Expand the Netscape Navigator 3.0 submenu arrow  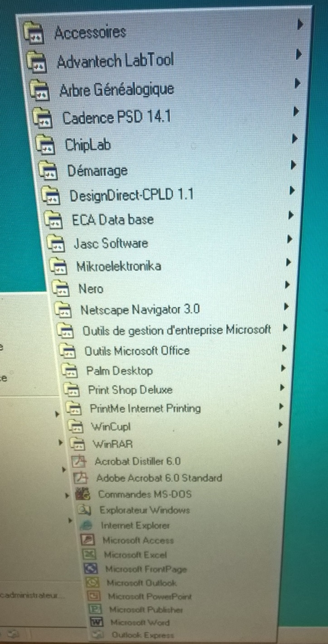coord(286,306)
